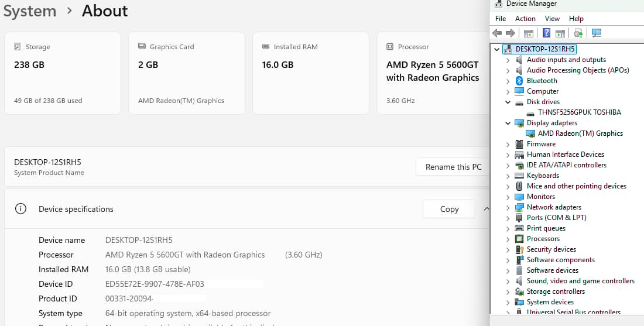Click the Device ID value ED55E72E-9907-478E-AF03
This screenshot has width=644, height=326.
[x=155, y=284]
